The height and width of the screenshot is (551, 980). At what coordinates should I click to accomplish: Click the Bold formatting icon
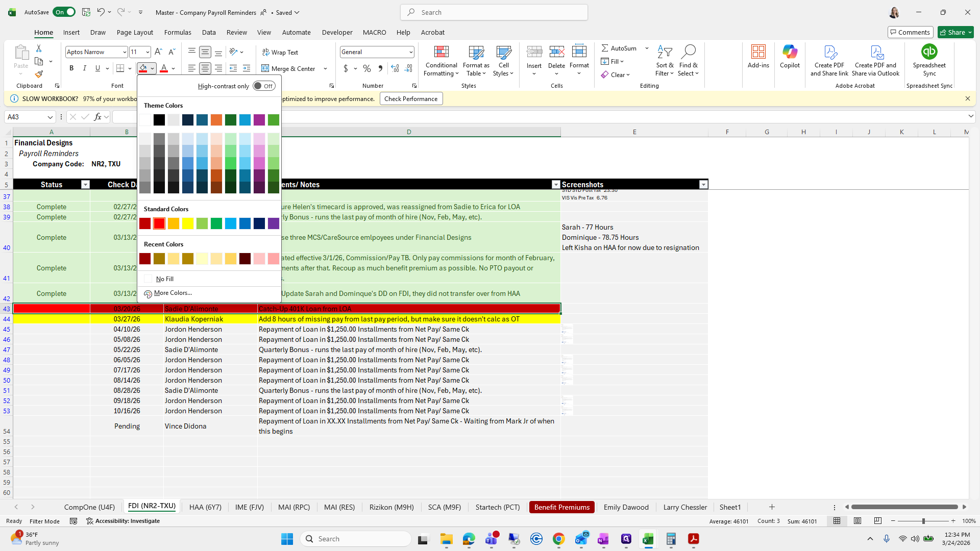pyautogui.click(x=71, y=68)
